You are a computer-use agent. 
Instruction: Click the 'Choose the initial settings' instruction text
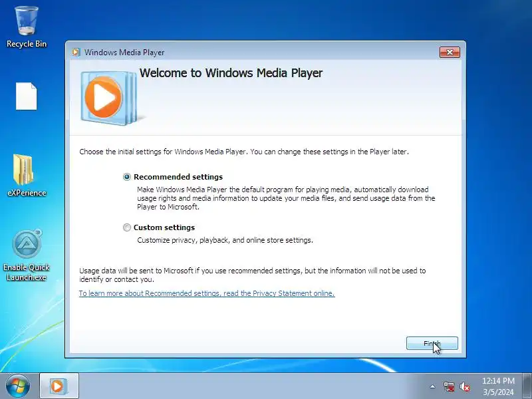(x=244, y=152)
